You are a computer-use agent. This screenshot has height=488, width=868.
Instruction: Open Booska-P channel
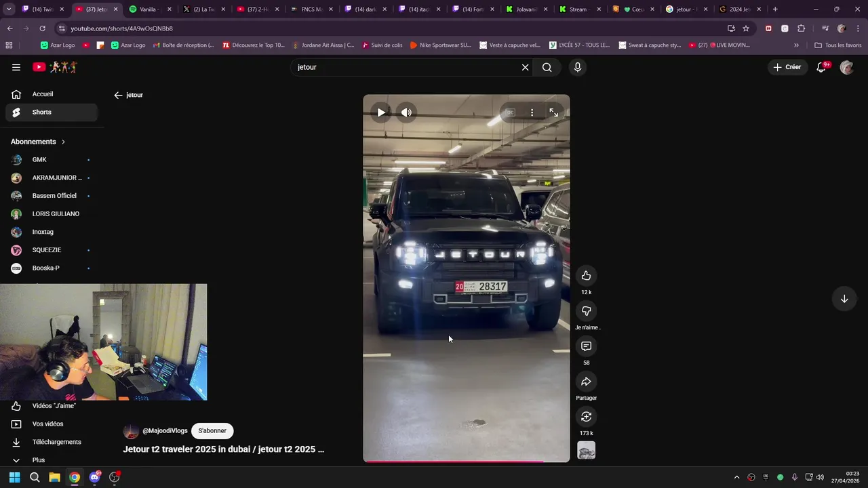(52, 268)
